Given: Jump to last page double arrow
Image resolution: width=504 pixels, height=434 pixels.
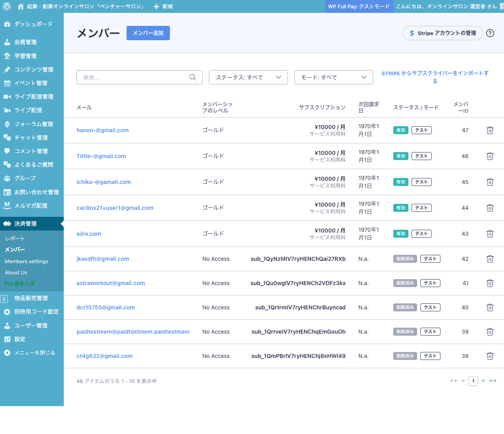Looking at the screenshot, I should [492, 381].
